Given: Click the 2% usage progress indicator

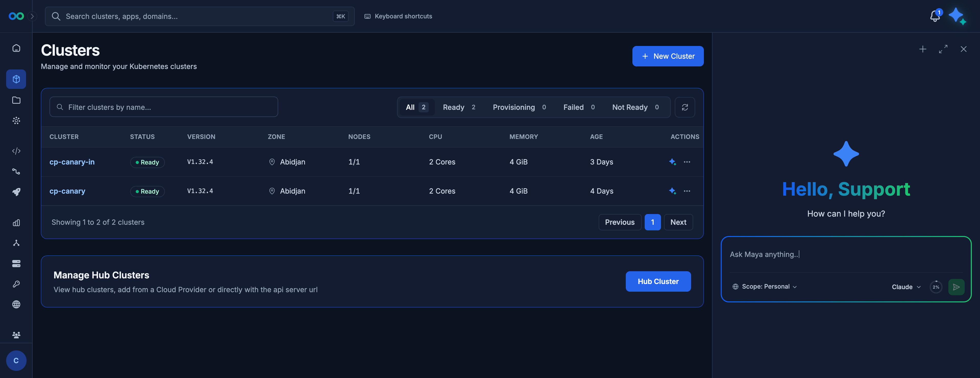Looking at the screenshot, I should [936, 287].
